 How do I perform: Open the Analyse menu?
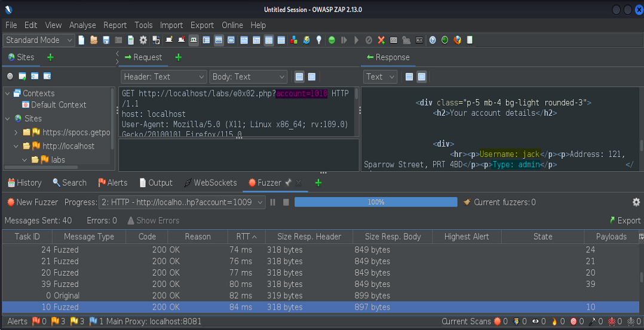pyautogui.click(x=82, y=25)
